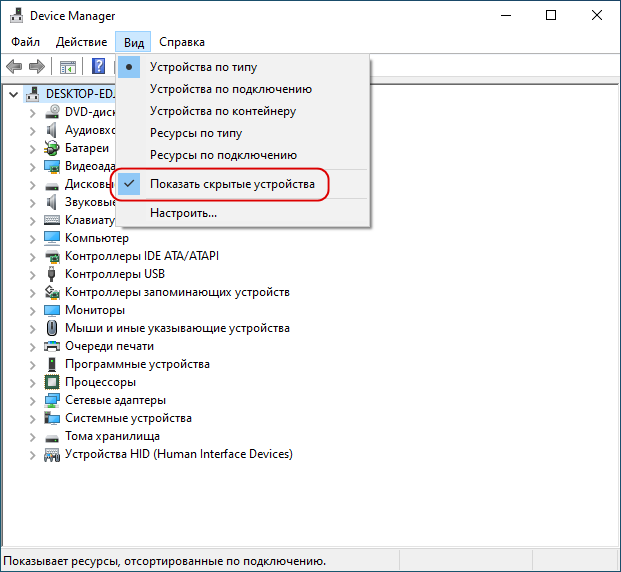Click the Устройства HID icon
The height and width of the screenshot is (572, 621).
[52, 454]
